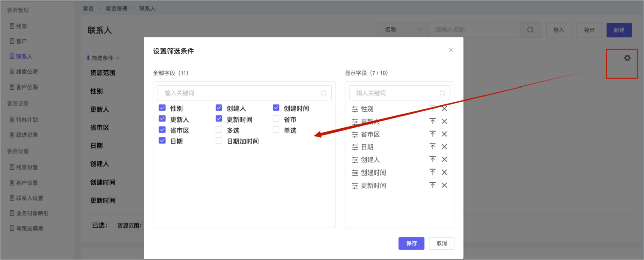Click the 新建 button
644x260 pixels.
coord(619,30)
